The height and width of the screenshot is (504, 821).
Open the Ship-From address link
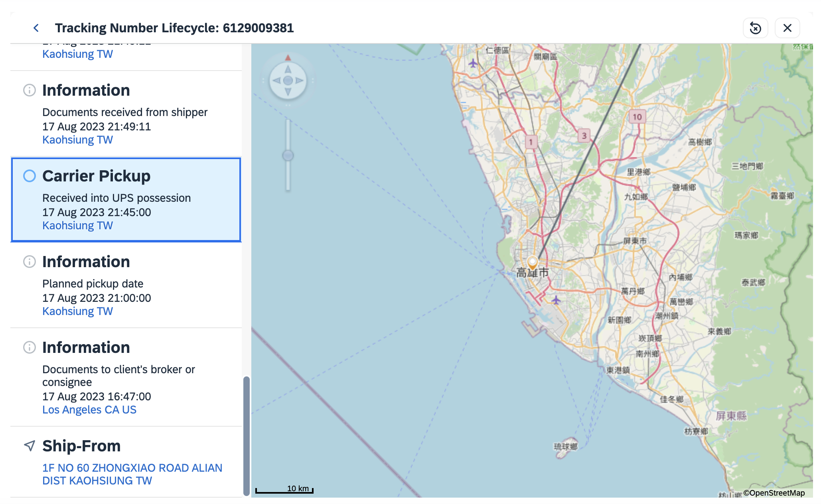pos(132,474)
